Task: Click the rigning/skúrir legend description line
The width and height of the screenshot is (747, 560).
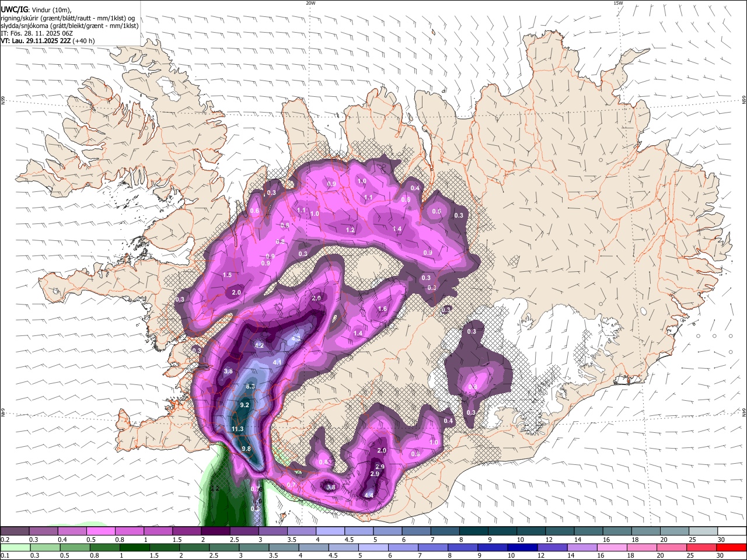Action: pyautogui.click(x=68, y=18)
